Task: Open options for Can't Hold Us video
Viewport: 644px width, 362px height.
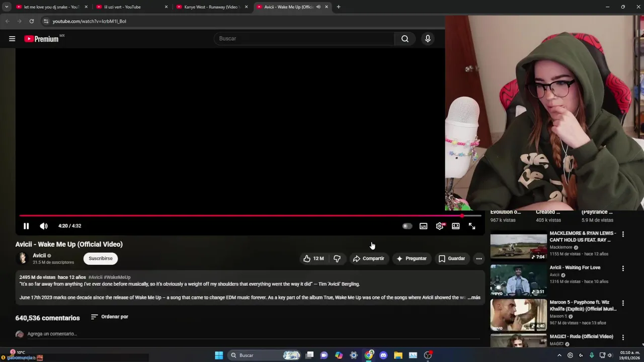Action: click(x=623, y=234)
